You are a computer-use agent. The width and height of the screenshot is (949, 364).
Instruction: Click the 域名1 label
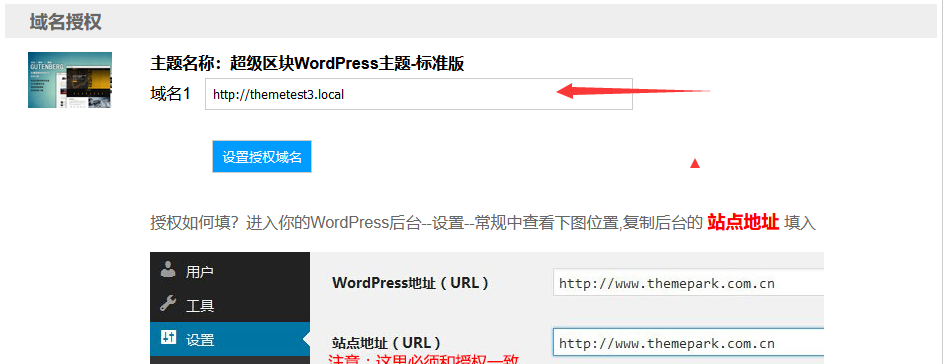tap(171, 94)
